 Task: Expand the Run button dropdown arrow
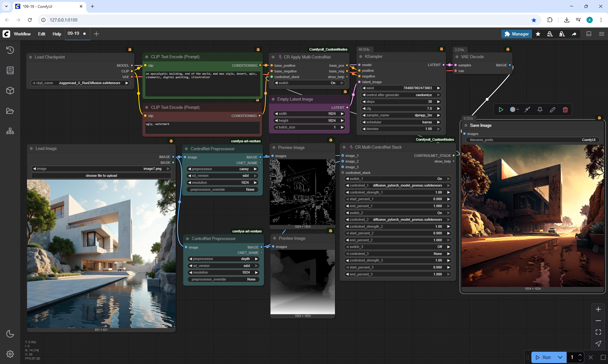560,357
